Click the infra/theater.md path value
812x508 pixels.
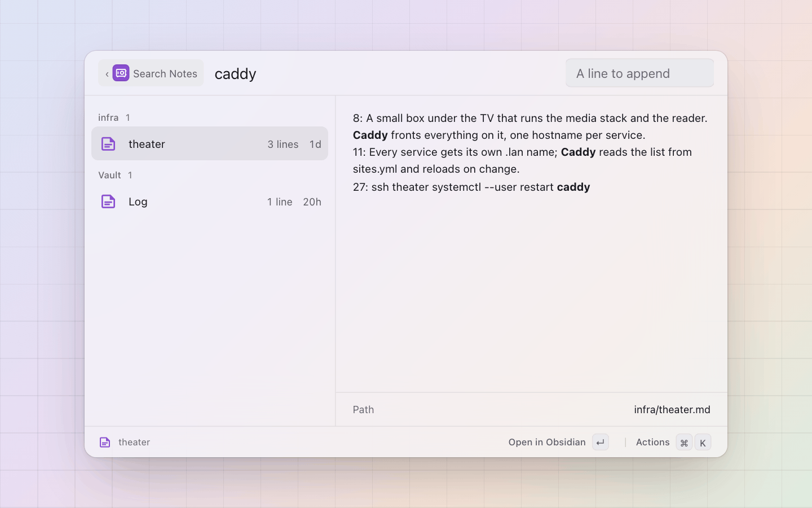(x=672, y=409)
